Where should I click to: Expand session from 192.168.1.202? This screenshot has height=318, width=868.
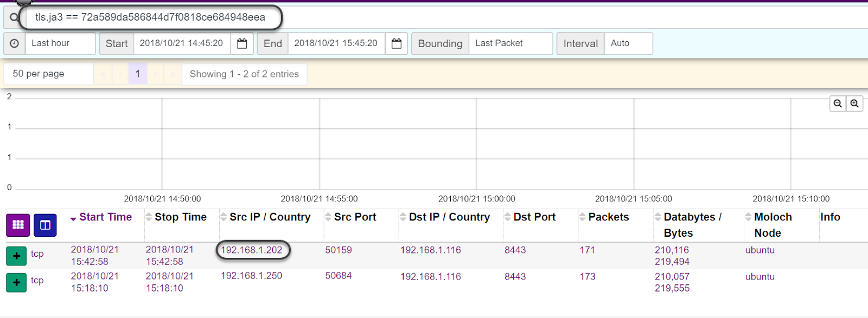pos(16,256)
